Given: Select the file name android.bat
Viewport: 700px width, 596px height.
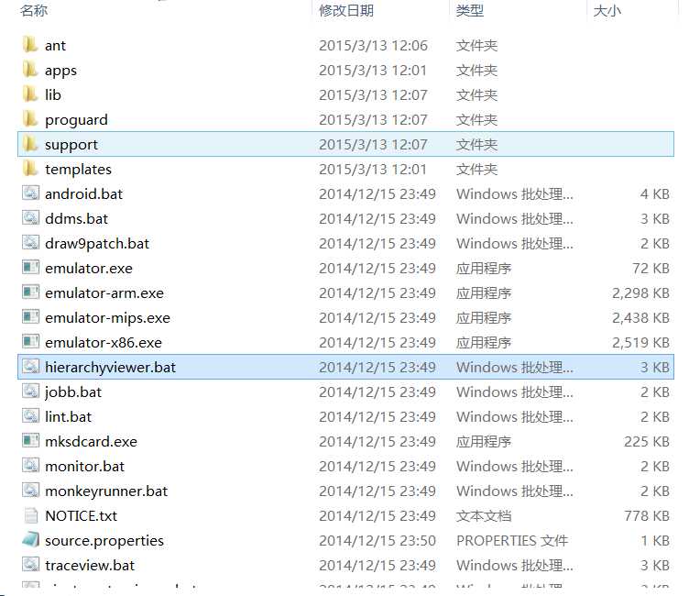Looking at the screenshot, I should (x=83, y=193).
